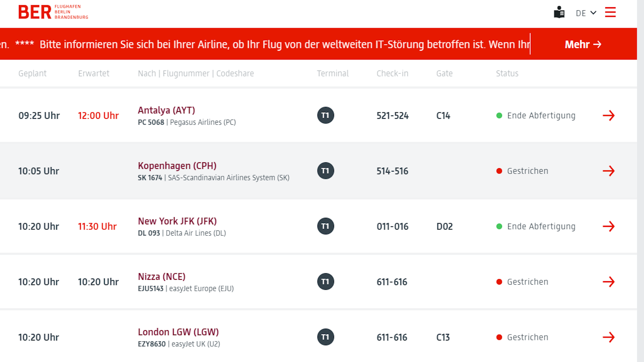Open the Kopenhagen (CPH) destination link
This screenshot has width=644, height=362.
click(x=177, y=166)
